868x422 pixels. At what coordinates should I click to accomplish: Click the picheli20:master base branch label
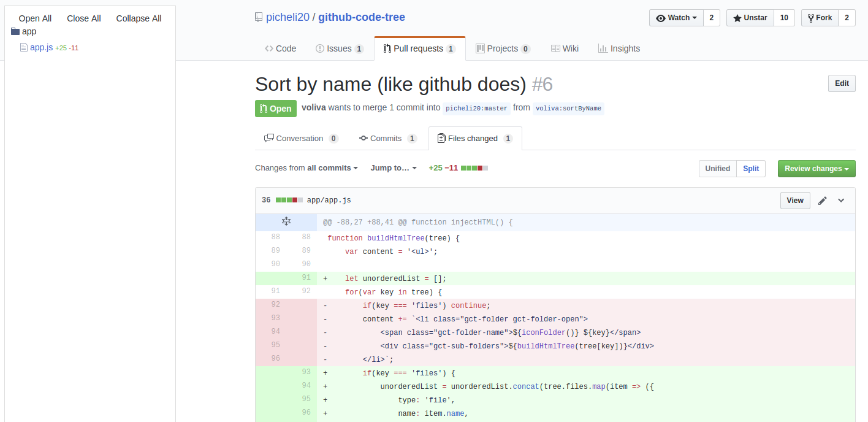(477, 108)
